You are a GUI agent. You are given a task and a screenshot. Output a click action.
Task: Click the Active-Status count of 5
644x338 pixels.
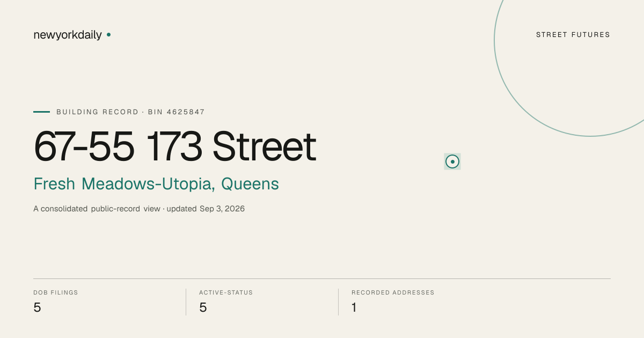pos(203,307)
